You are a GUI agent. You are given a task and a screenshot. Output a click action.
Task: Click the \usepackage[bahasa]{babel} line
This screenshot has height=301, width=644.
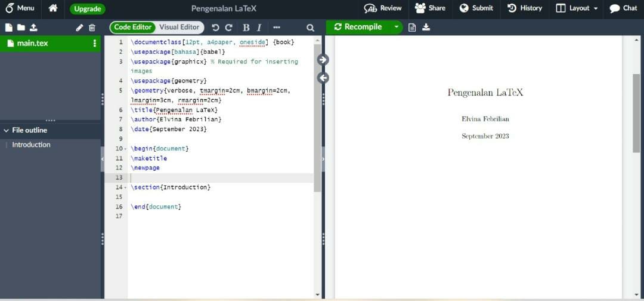(x=178, y=52)
